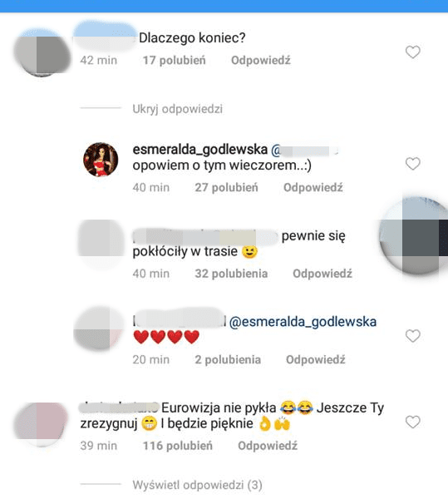Screen dimensions: 448x504
Task: Like the "Dlaczego koniec?" comment
Action: [x=412, y=52]
